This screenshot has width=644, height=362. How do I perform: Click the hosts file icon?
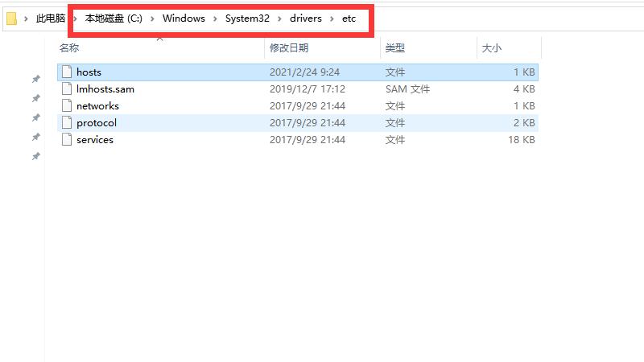click(x=68, y=72)
